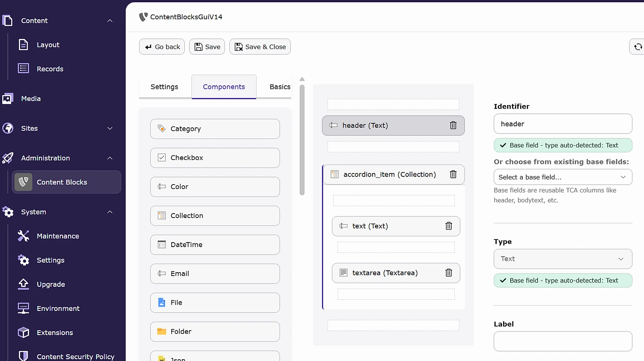
Task: Click the Save button
Action: coord(207,47)
